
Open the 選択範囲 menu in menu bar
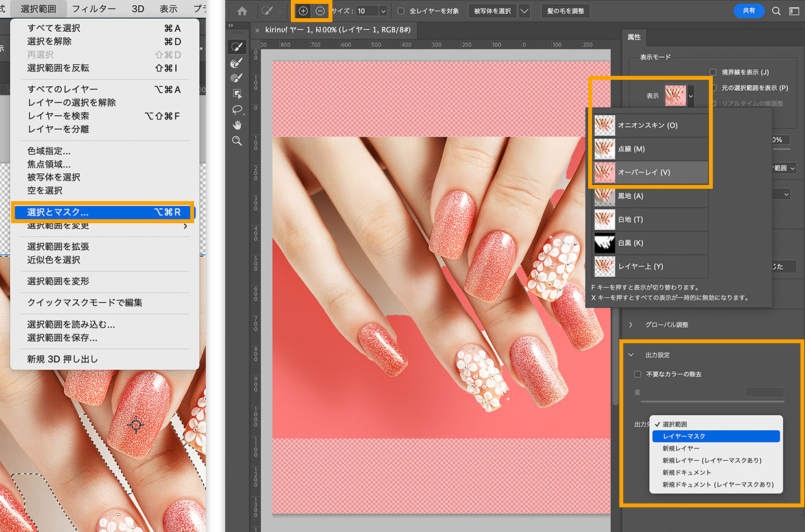(38, 9)
